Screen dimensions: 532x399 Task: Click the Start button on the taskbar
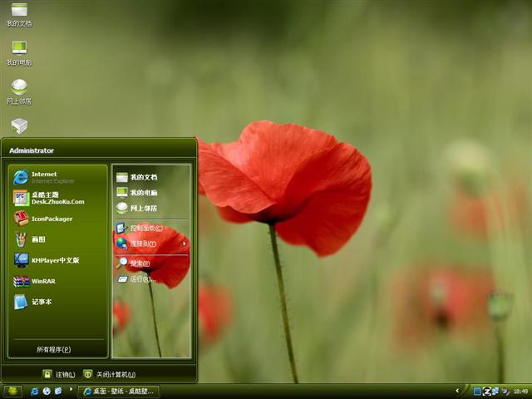click(12, 391)
